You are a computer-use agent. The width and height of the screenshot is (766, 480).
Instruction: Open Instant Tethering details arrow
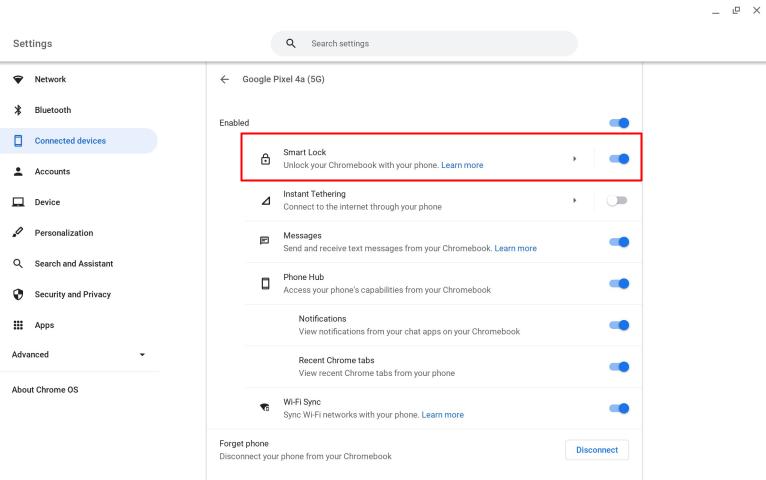574,201
